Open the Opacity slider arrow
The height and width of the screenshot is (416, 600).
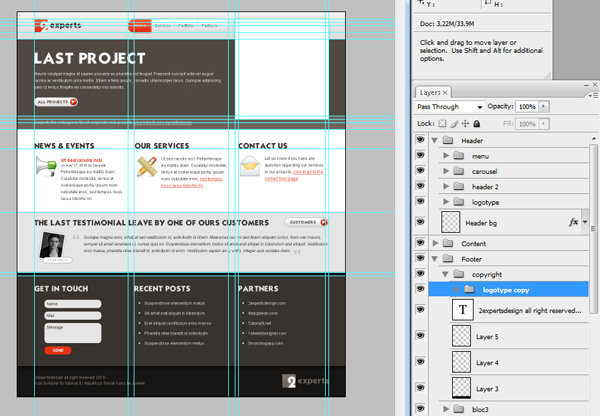[x=544, y=106]
